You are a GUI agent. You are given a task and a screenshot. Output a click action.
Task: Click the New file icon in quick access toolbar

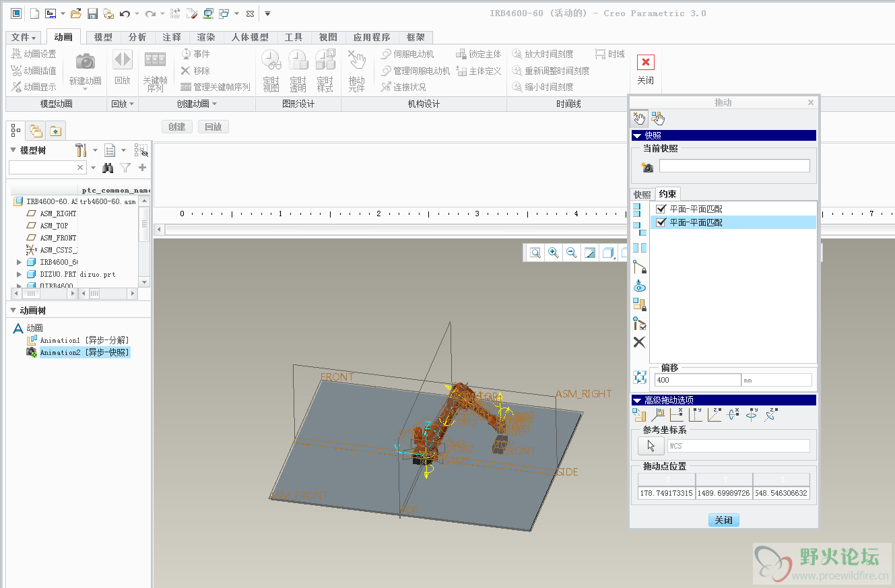[34, 13]
